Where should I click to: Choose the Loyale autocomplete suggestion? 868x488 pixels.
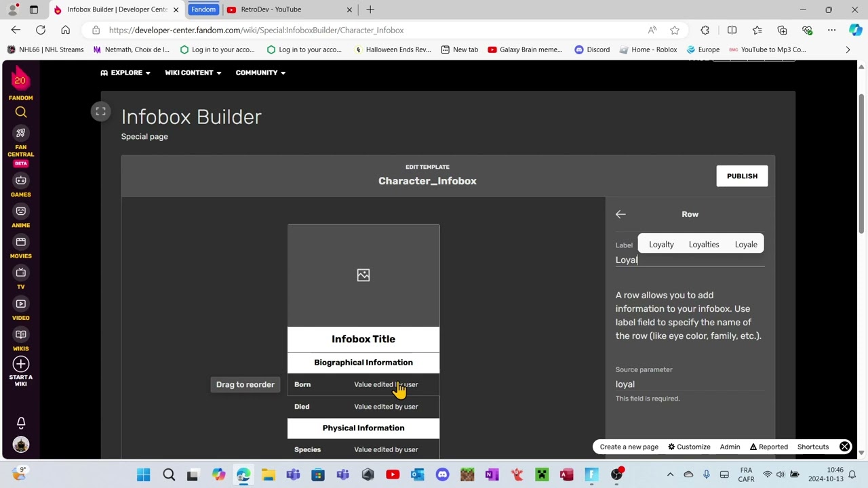[746, 245]
